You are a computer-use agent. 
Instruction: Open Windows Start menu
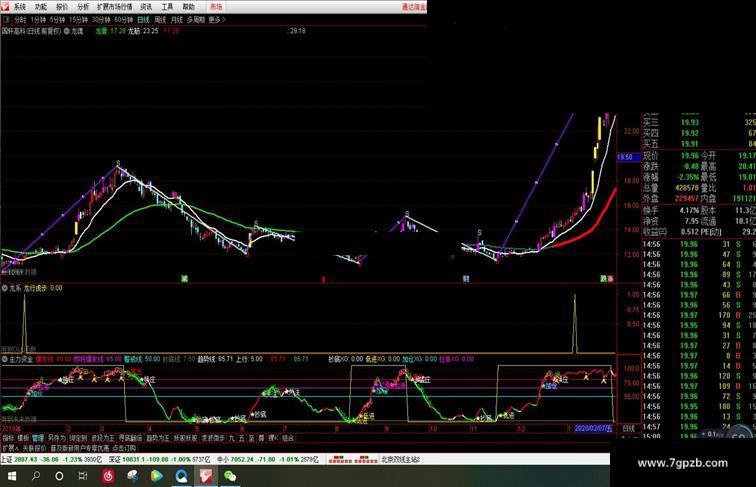pos(12,476)
